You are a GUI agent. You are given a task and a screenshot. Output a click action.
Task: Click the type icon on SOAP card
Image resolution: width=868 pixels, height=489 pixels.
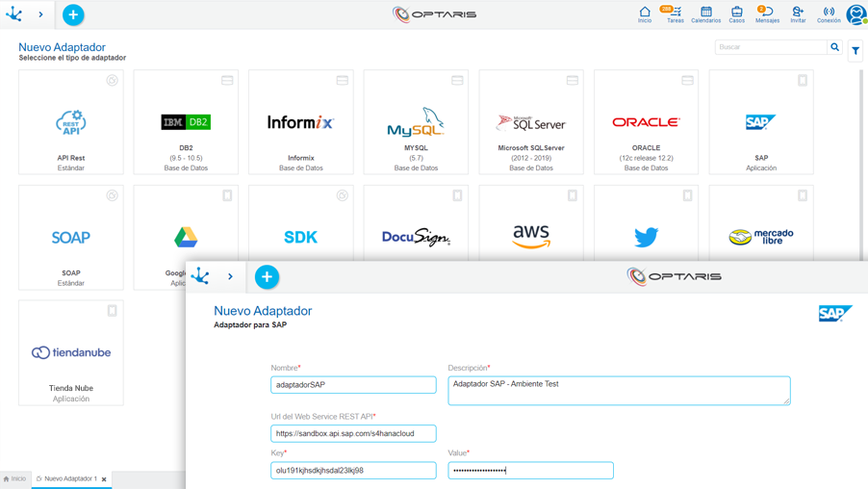113,195
